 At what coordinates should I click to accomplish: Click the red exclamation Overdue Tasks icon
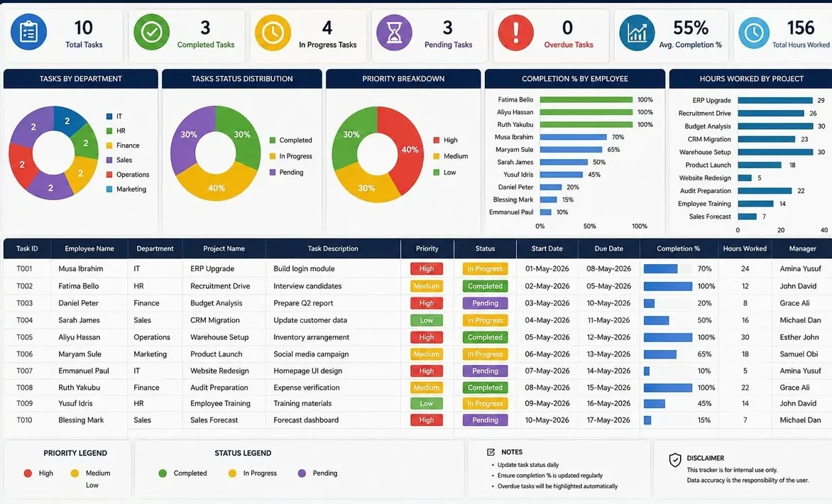(x=516, y=33)
